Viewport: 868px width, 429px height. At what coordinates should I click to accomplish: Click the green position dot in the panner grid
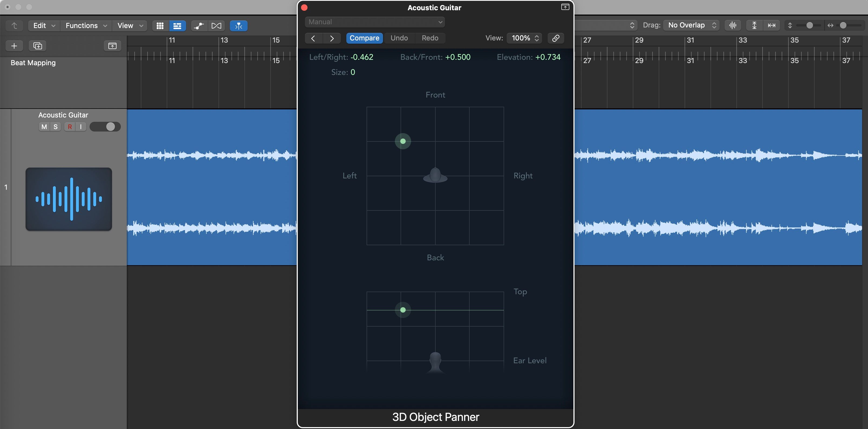point(403,141)
